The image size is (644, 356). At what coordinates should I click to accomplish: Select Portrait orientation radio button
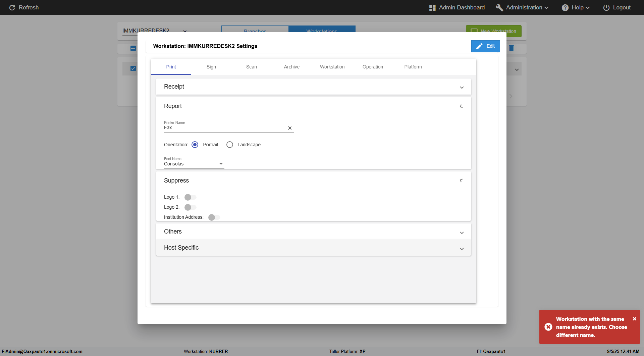point(195,145)
